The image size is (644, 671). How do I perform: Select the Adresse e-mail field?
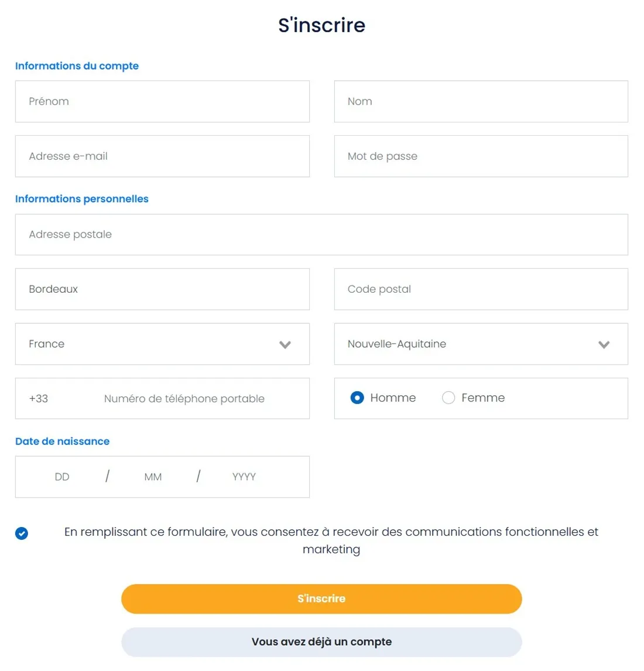162,156
